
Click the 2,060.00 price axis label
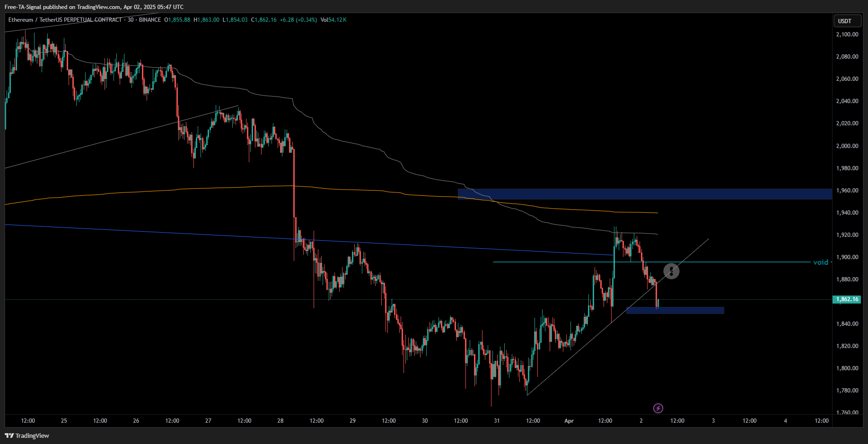click(847, 79)
